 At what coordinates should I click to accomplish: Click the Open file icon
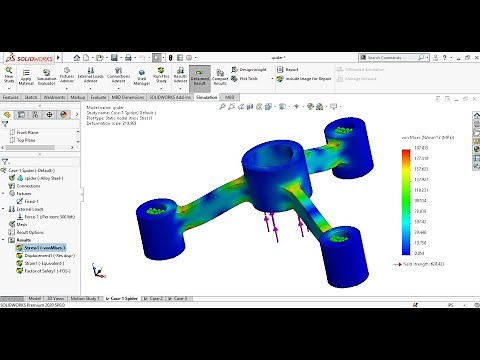tap(99, 58)
